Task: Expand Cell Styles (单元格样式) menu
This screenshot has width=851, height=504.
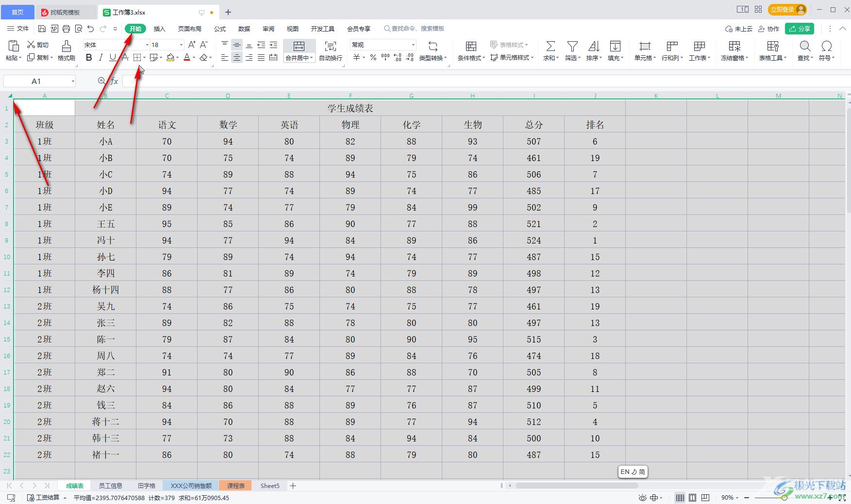Action: [512, 58]
